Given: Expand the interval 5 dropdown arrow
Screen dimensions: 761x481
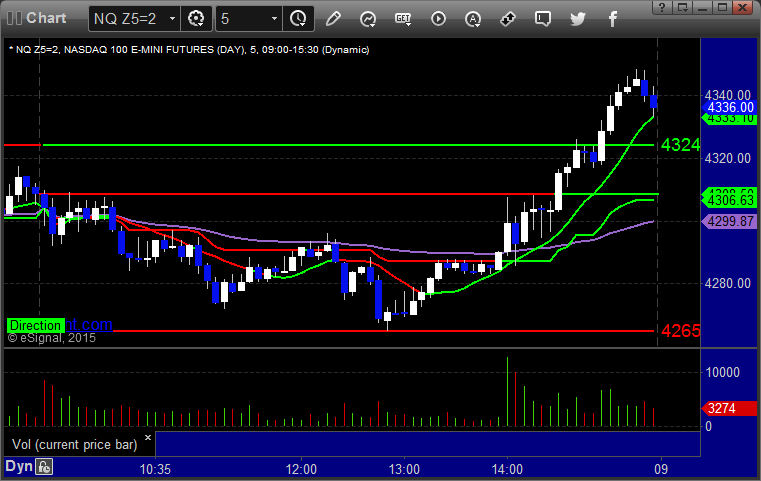Looking at the screenshot, I should pos(274,19).
